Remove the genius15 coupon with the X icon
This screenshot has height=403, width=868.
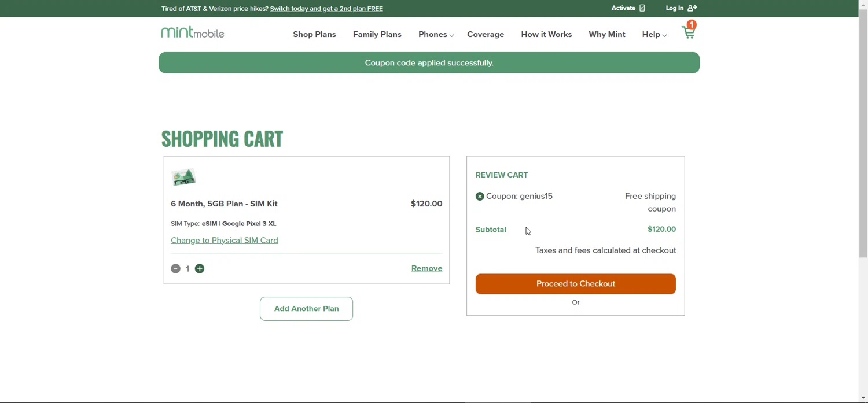click(480, 197)
